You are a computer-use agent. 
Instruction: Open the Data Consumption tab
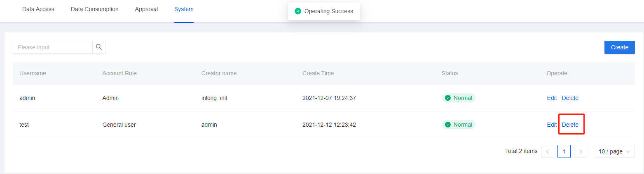[95, 9]
